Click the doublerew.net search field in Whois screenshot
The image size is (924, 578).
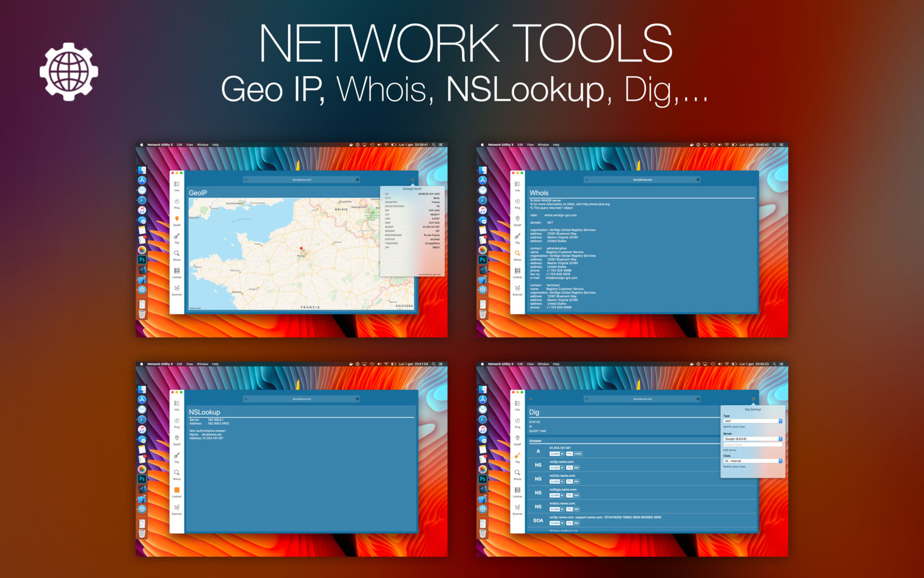[642, 180]
